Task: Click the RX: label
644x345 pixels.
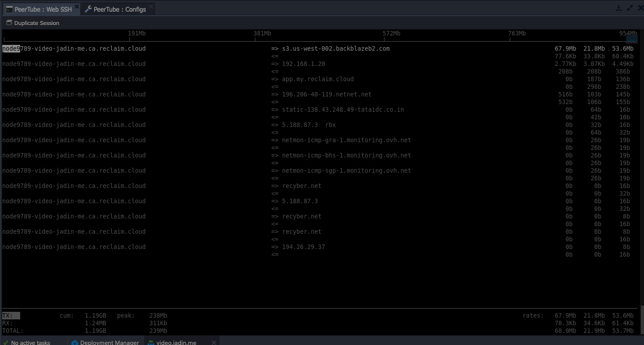Action: 8,323
